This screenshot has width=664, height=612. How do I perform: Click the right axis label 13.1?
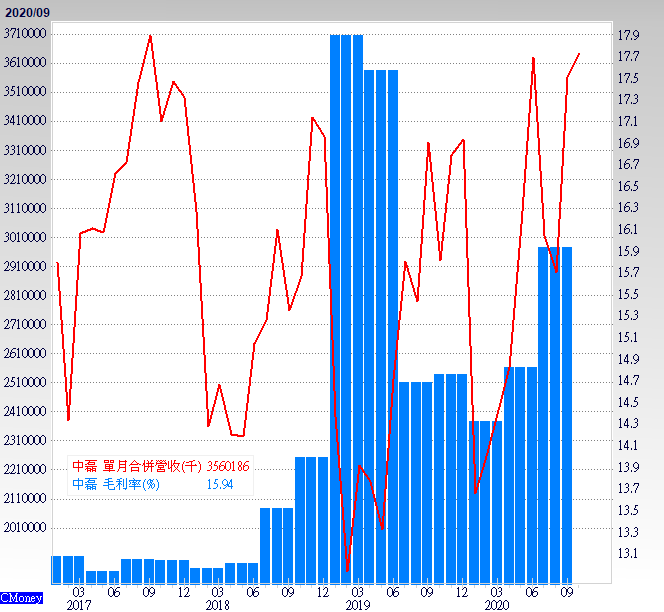point(628,553)
